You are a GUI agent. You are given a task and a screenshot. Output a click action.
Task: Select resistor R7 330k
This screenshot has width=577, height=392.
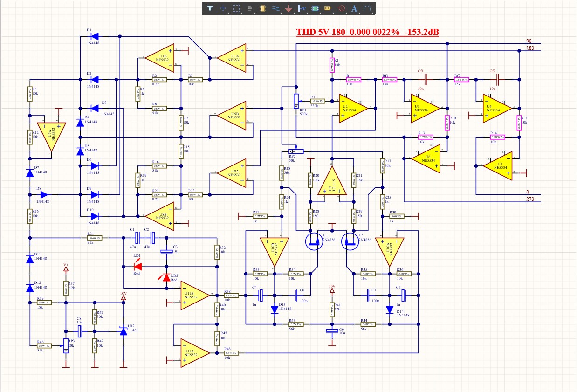tap(318, 101)
